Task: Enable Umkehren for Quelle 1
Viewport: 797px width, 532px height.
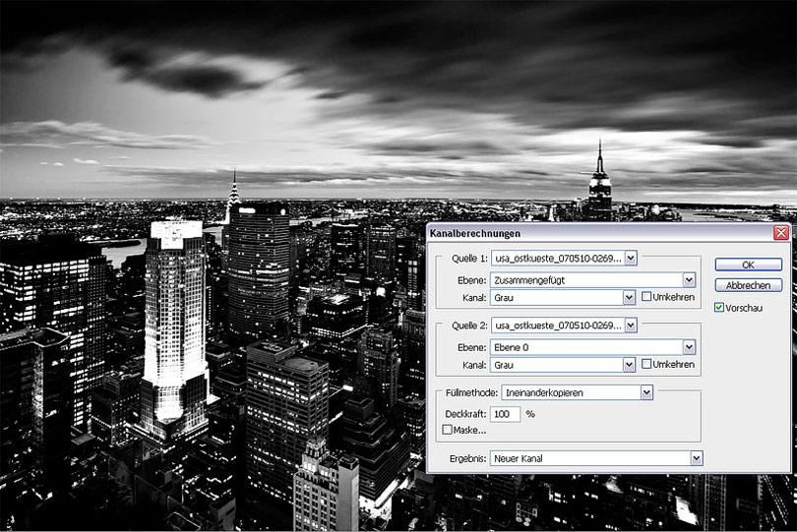Action: pos(646,296)
